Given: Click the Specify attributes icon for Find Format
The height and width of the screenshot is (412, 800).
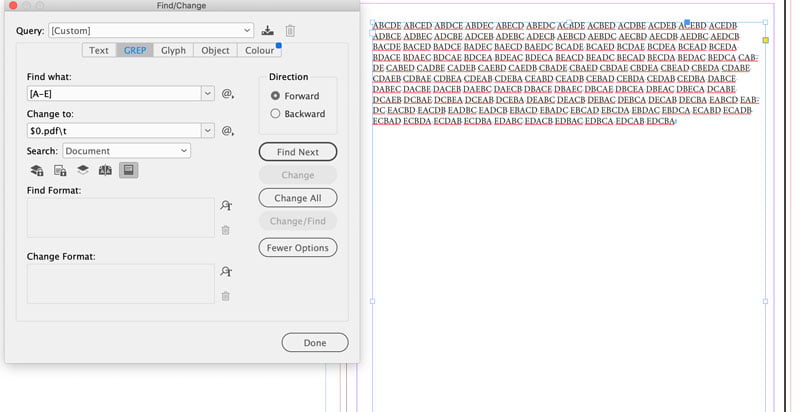Looking at the screenshot, I should pyautogui.click(x=226, y=206).
